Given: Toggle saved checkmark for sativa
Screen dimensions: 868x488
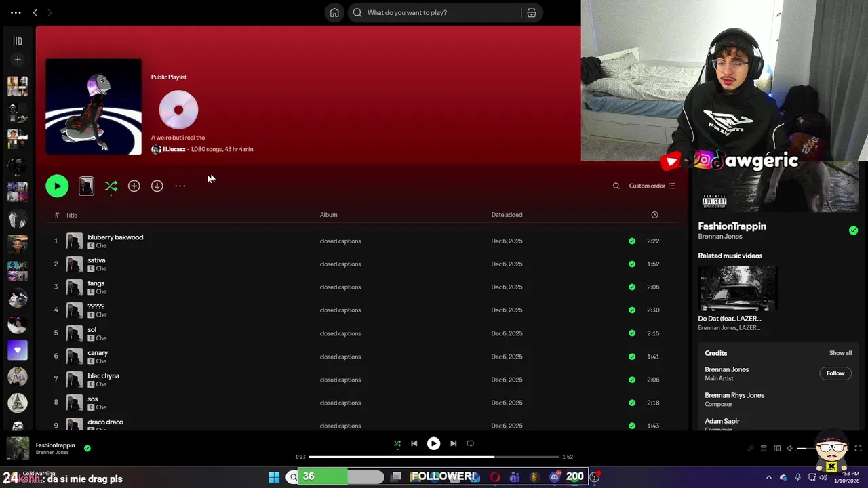Looking at the screenshot, I should pyautogui.click(x=632, y=264).
